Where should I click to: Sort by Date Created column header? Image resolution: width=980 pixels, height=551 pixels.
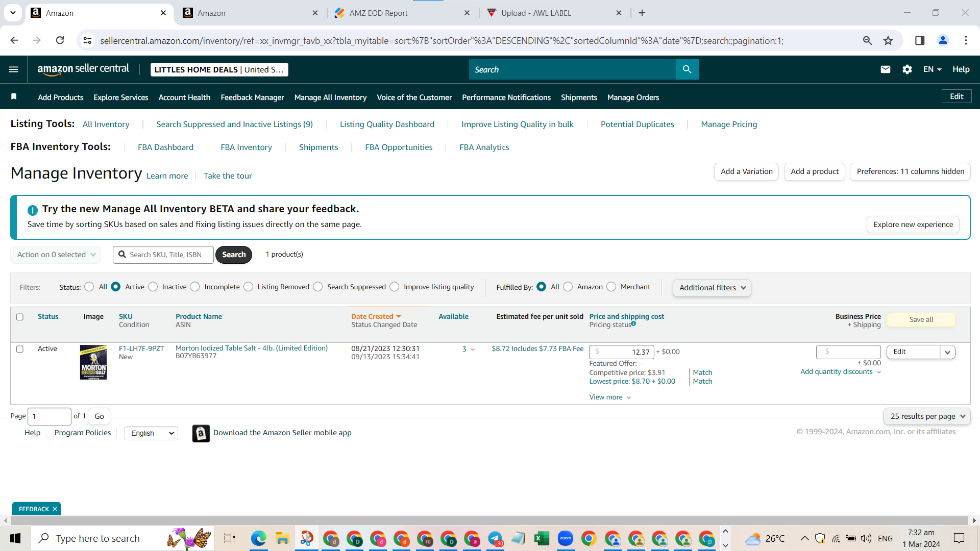click(376, 316)
